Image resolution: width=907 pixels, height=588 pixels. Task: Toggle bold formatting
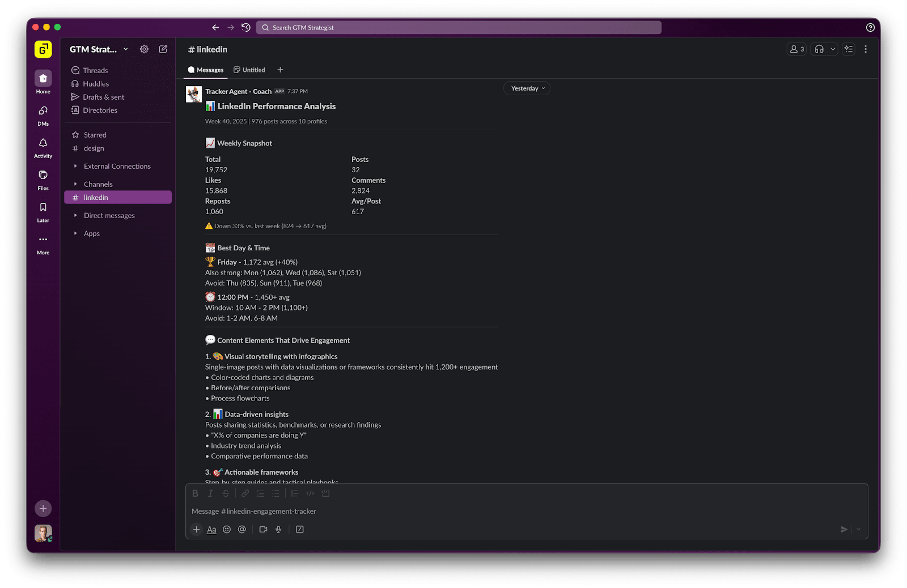(195, 493)
